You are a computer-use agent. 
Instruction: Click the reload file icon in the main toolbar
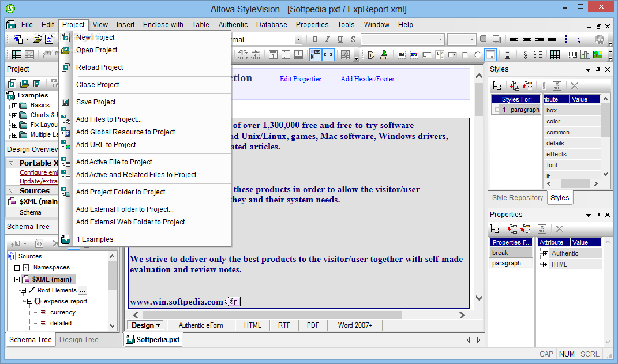coord(49,39)
